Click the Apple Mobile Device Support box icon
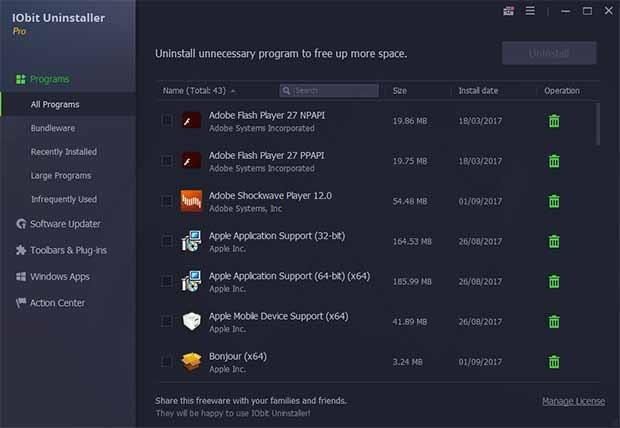 [191, 321]
